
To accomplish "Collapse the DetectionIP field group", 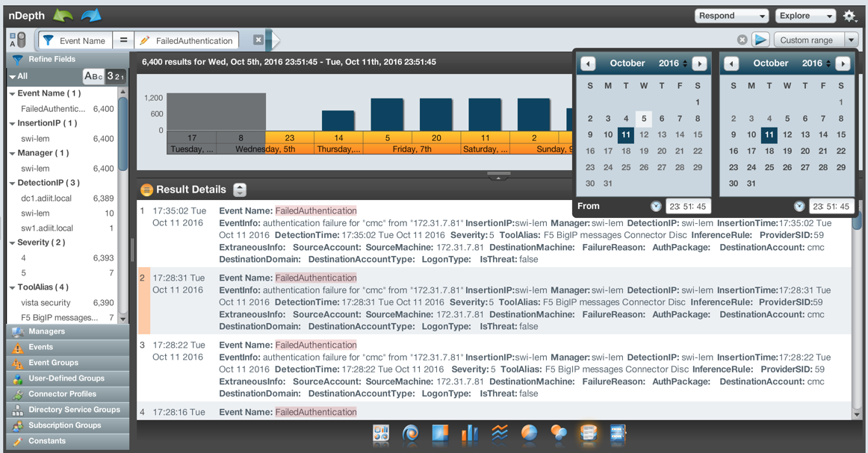I will 12,183.
